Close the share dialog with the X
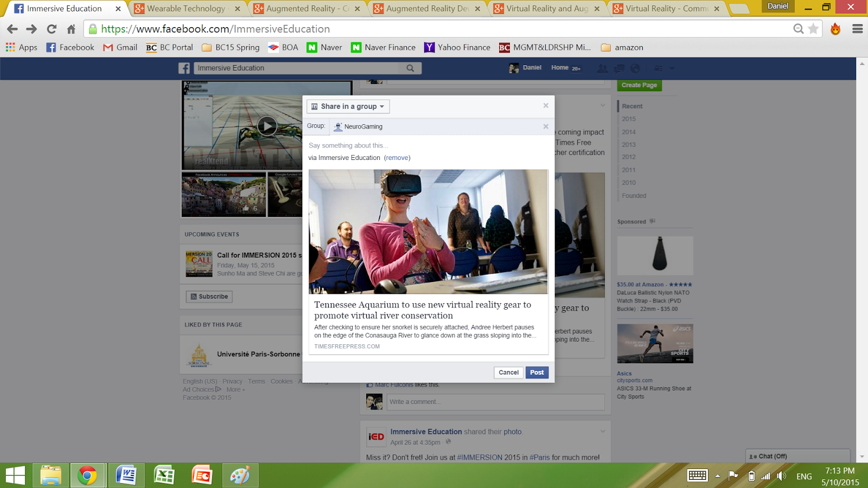 [546, 106]
